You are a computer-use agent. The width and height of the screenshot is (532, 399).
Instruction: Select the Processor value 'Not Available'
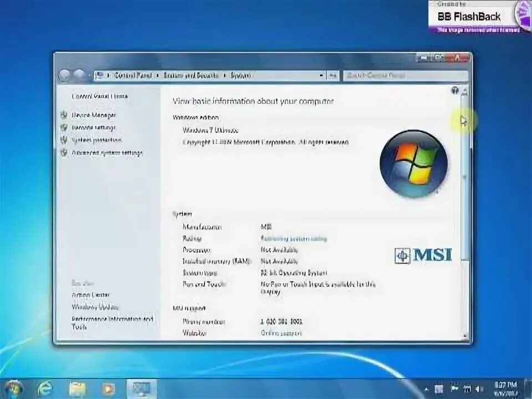tap(279, 250)
